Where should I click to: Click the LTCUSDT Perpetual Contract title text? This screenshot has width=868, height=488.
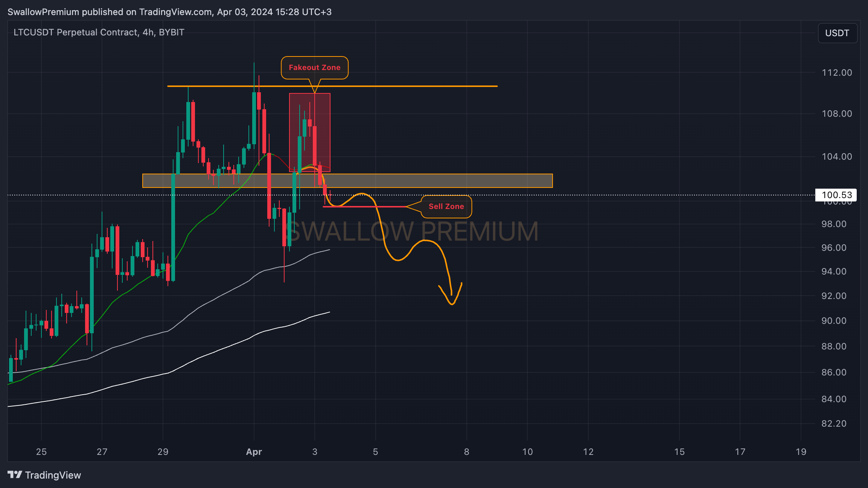(99, 32)
